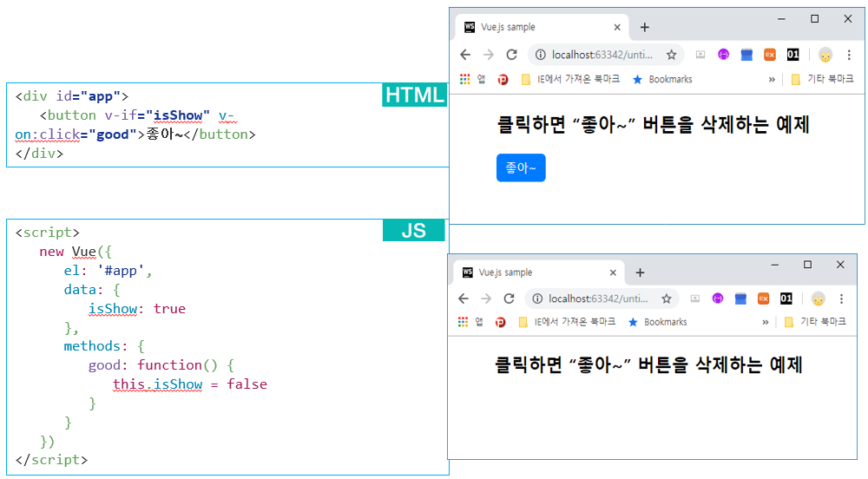Click purple round extension icon in bottom browser
The width and height of the screenshot is (868, 479).
coord(718,299)
